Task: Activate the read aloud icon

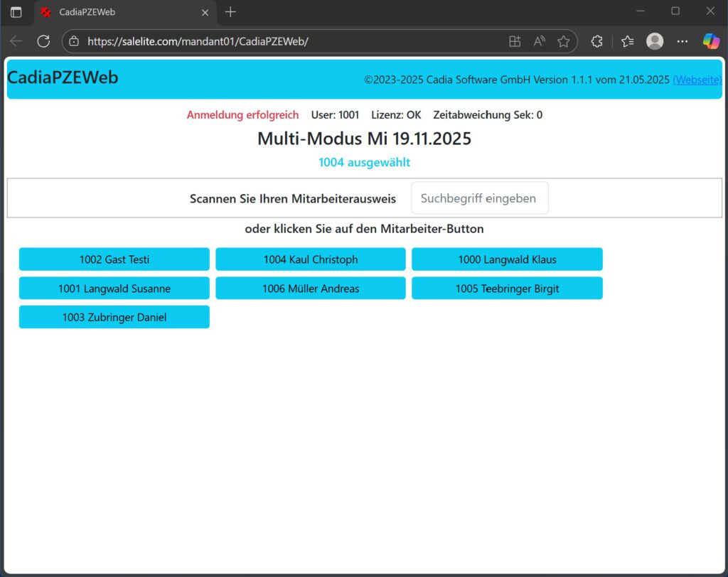Action: (540, 41)
